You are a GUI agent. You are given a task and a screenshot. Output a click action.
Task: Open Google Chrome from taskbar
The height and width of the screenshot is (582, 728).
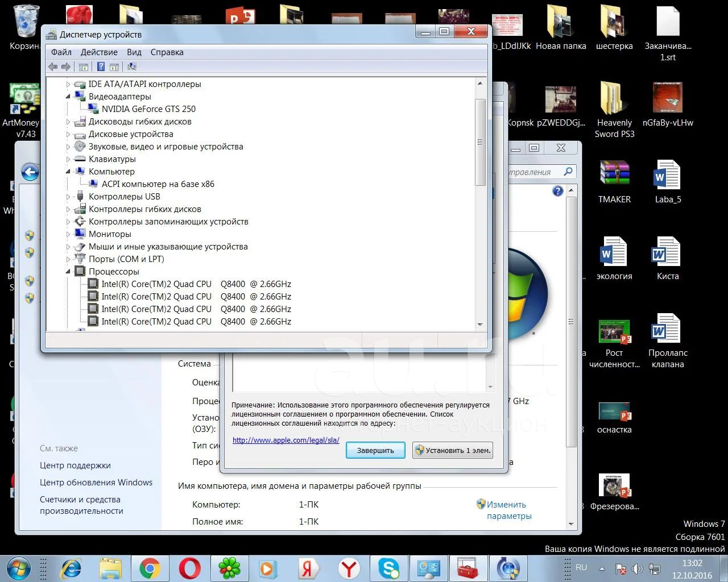[150, 568]
